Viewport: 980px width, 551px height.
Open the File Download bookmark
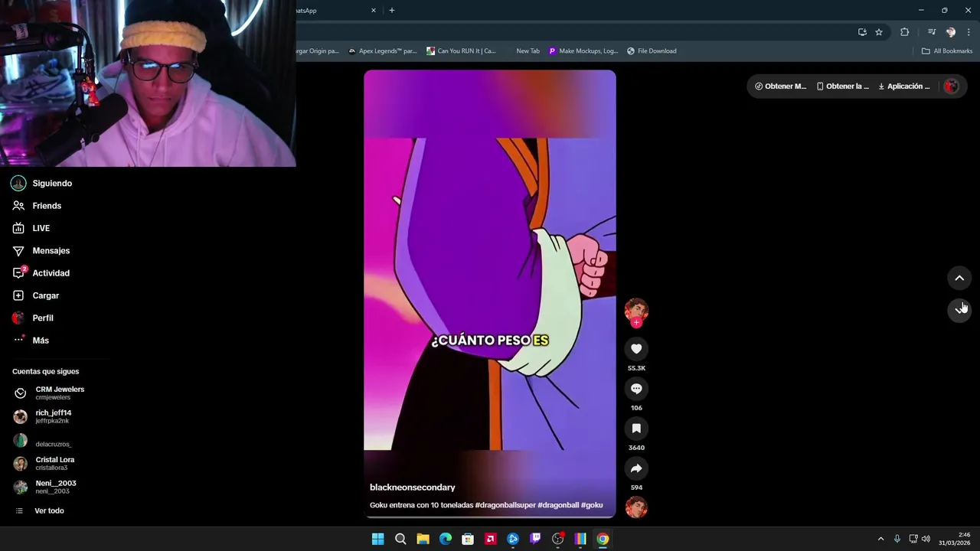tap(652, 51)
